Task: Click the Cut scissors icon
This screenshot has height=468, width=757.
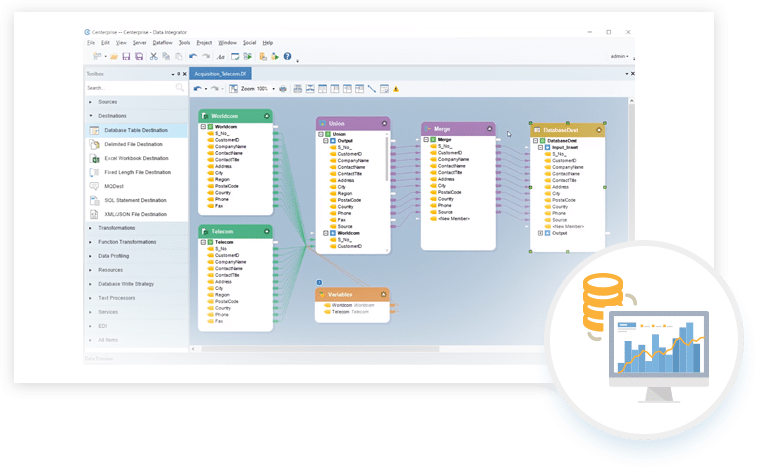Action: pos(153,57)
